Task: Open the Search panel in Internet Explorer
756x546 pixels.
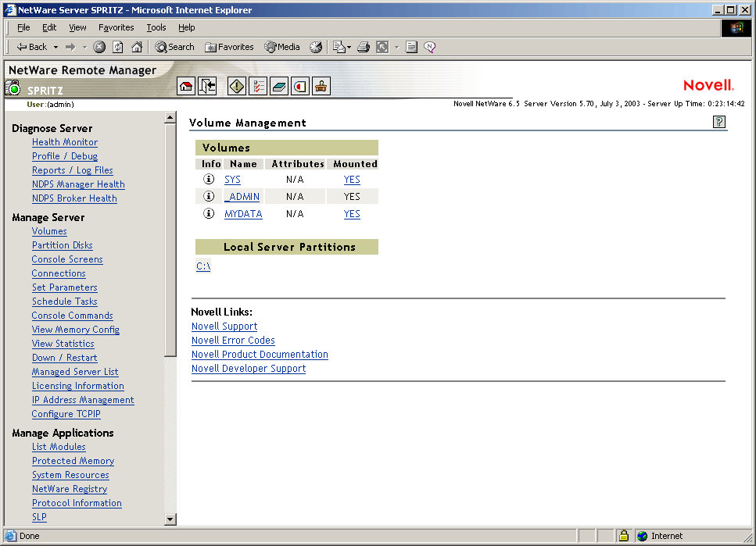Action: 174,47
